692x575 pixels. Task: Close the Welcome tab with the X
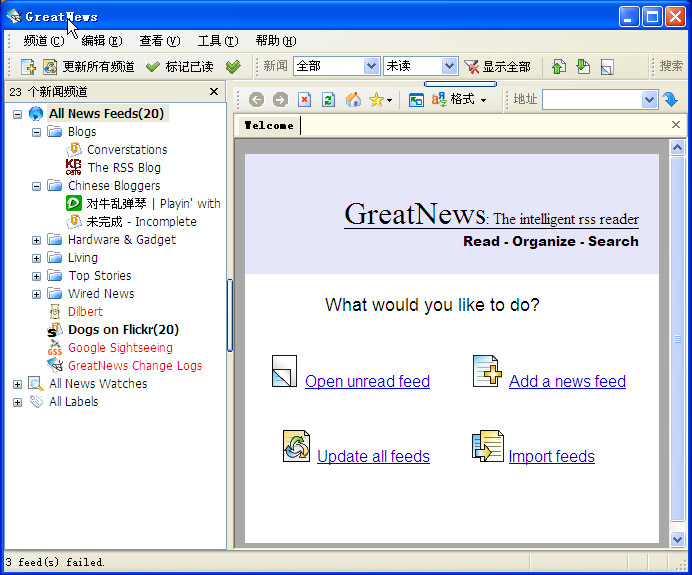676,125
